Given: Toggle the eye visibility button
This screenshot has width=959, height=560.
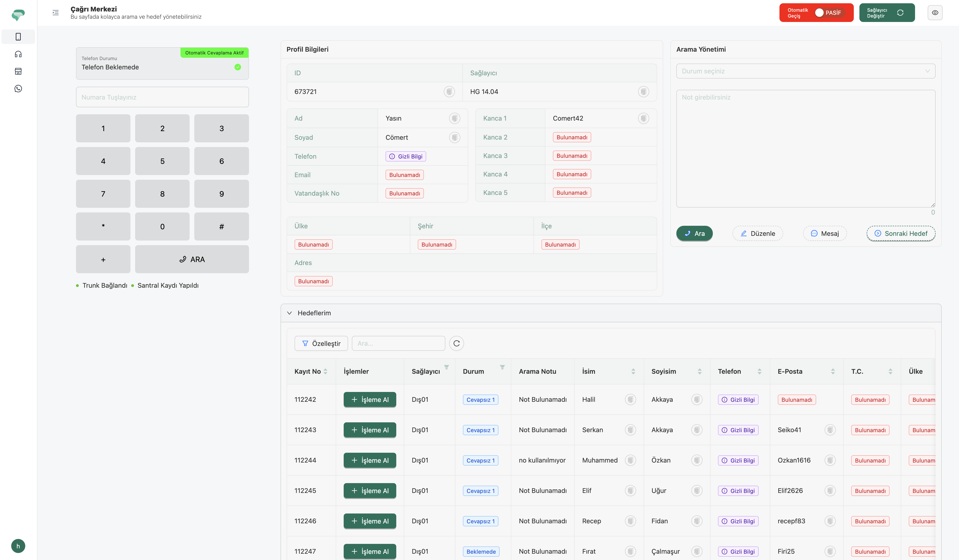Looking at the screenshot, I should coord(935,13).
